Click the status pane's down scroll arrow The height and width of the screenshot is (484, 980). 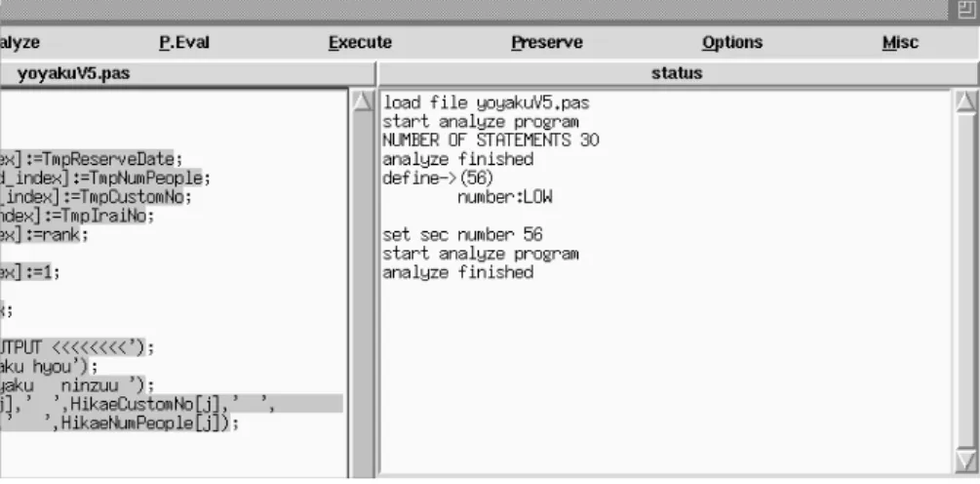click(966, 462)
